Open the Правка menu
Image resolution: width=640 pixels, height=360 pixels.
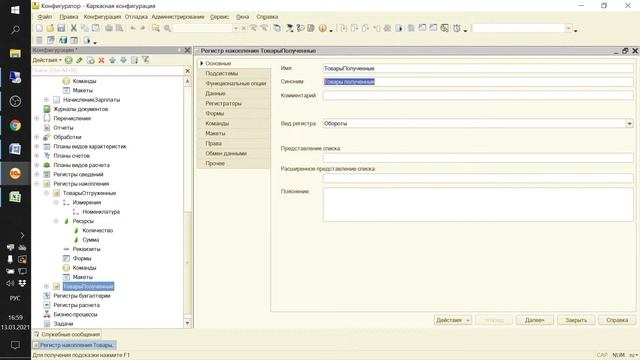[x=69, y=17]
